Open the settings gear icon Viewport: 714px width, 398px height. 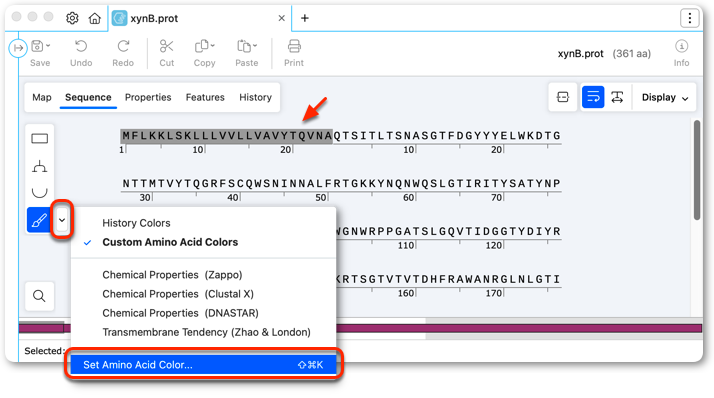click(x=72, y=18)
